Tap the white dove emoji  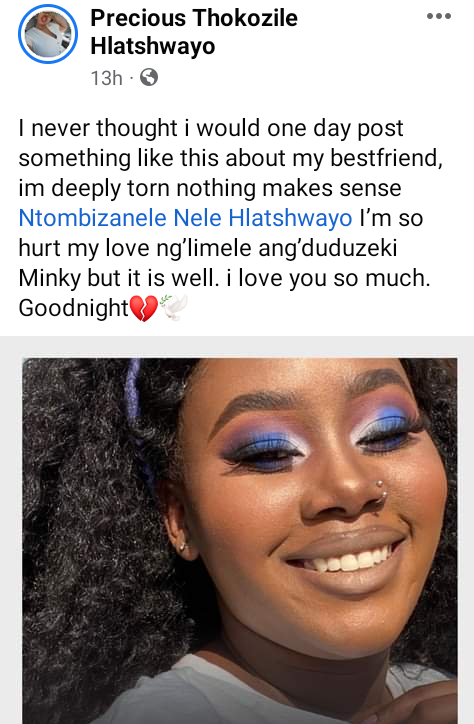click(174, 308)
